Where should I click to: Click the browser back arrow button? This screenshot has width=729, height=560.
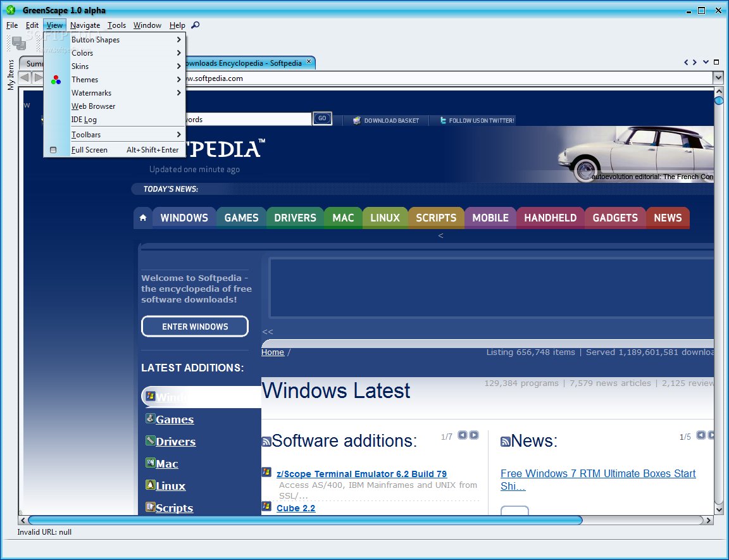coord(25,78)
